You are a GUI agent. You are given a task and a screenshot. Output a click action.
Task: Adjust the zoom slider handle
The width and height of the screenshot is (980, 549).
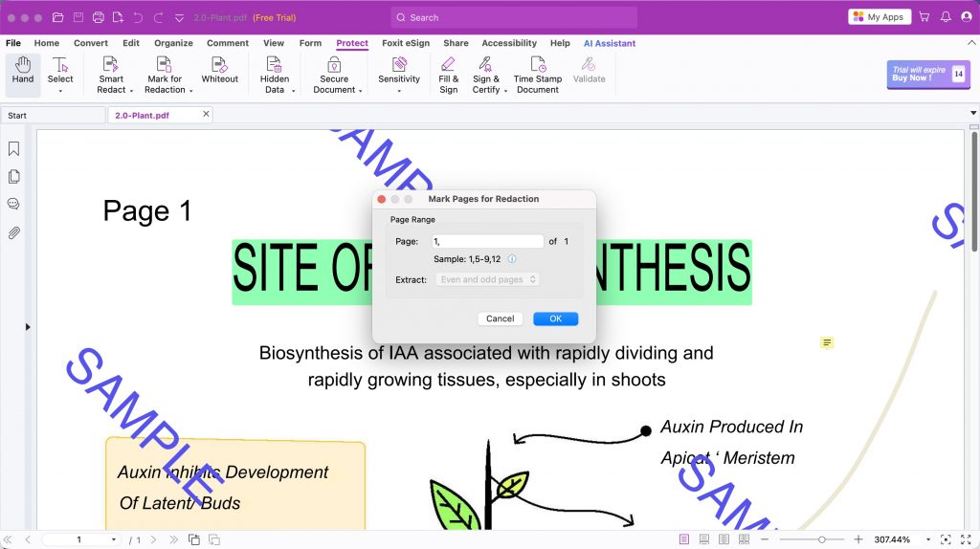pyautogui.click(x=822, y=539)
